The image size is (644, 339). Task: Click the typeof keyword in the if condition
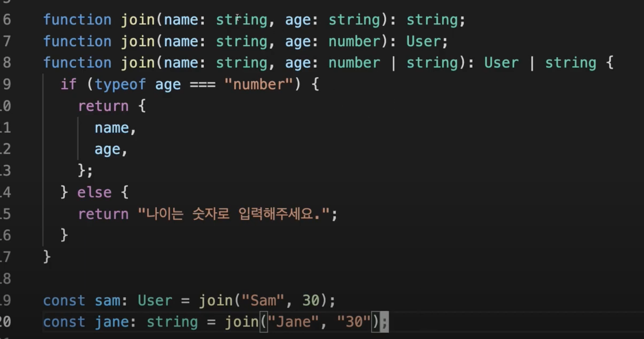[x=121, y=84]
